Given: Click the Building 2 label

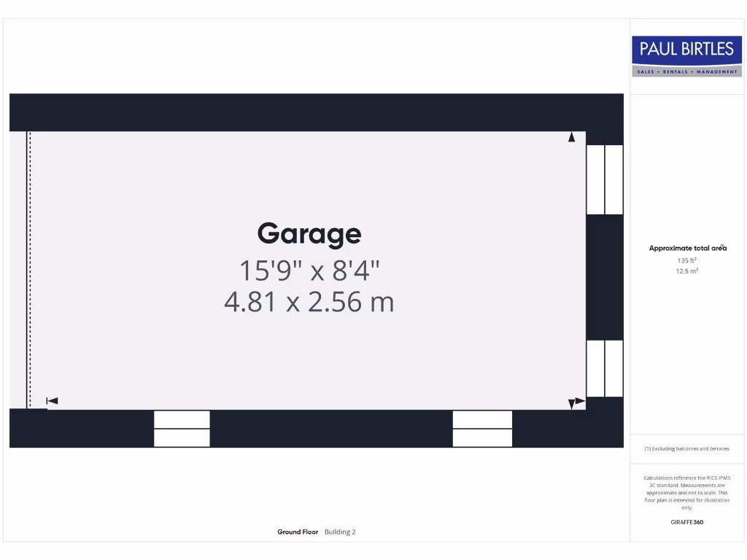Looking at the screenshot, I should tap(340, 532).
